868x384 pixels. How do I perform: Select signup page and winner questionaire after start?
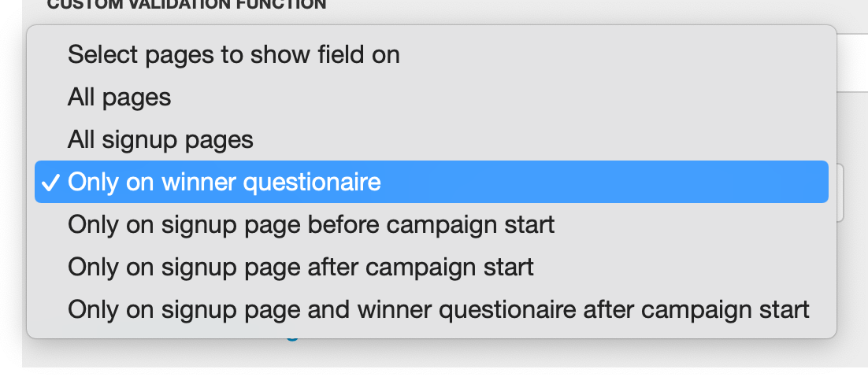click(438, 310)
